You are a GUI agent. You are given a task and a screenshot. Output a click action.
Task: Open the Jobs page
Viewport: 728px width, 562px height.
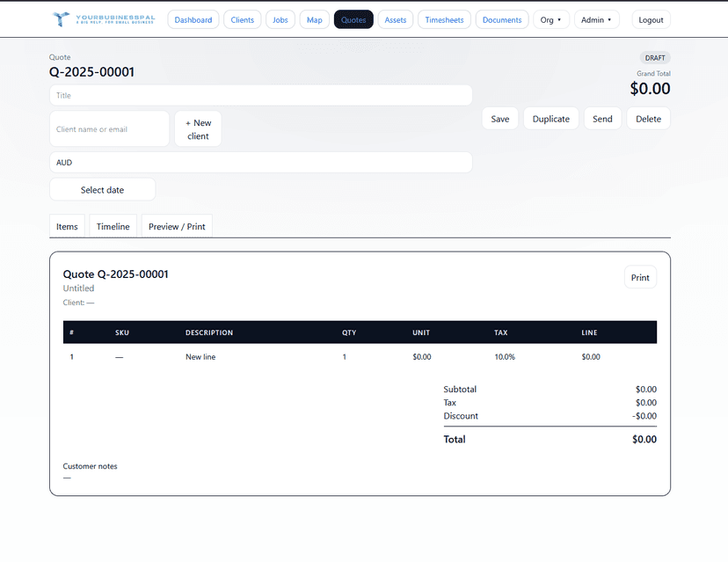coord(280,19)
